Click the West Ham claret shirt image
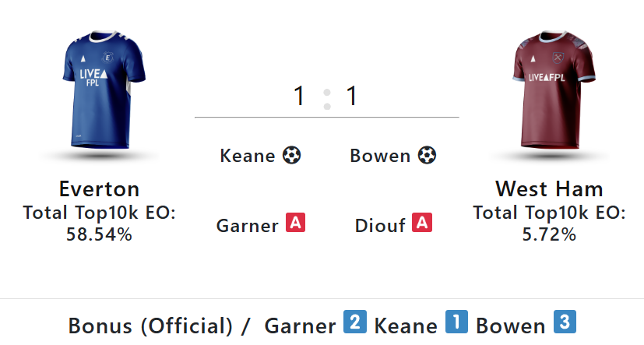Screen dimensions: 644x345 (549, 89)
